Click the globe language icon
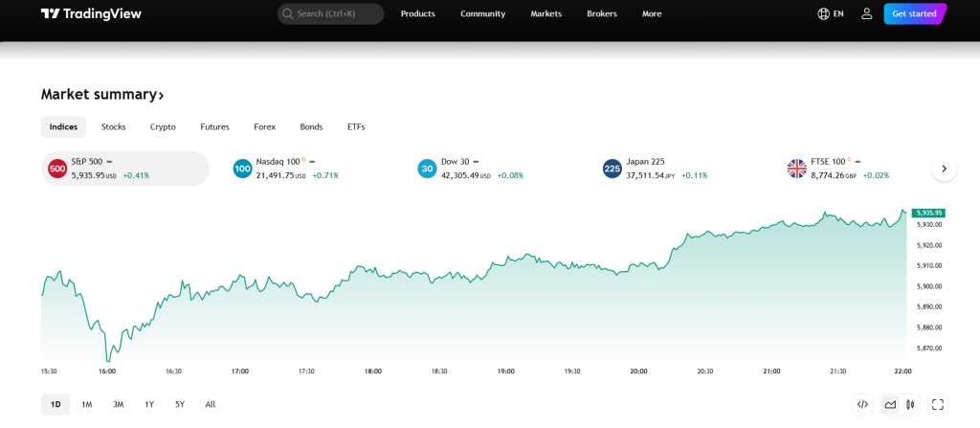The height and width of the screenshot is (428, 980). [x=824, y=13]
